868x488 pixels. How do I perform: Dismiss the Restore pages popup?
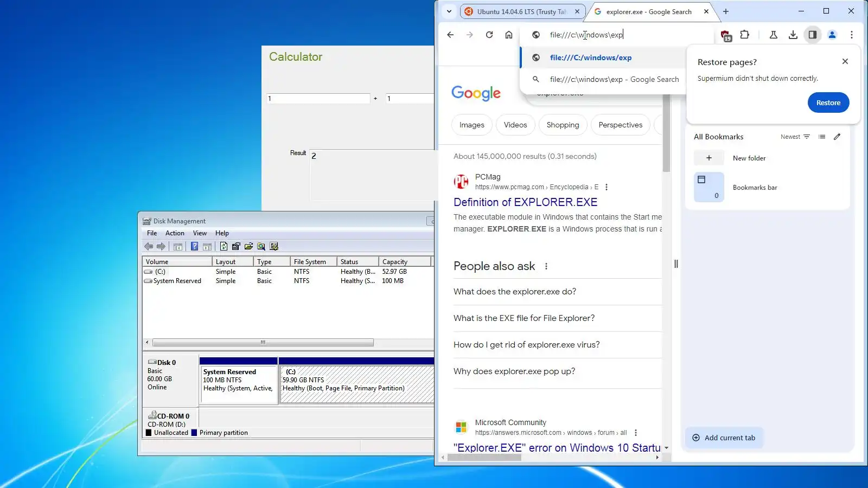point(845,61)
